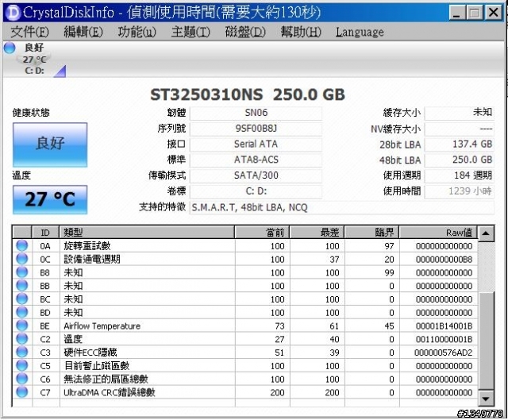The width and height of the screenshot is (508, 420).
Task: Click the ID column header
Action: (45, 233)
